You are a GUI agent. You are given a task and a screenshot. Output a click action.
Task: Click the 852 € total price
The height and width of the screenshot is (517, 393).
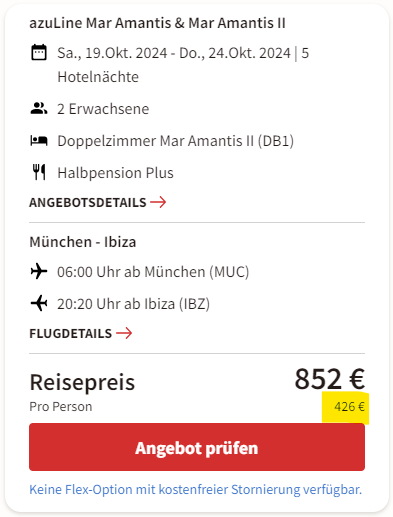(x=330, y=379)
